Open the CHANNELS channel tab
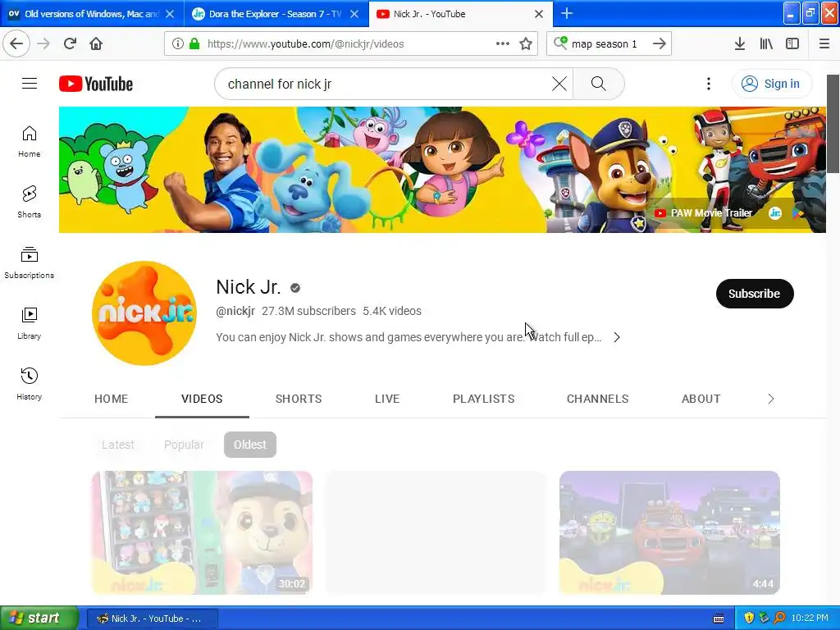Image resolution: width=840 pixels, height=630 pixels. pos(597,399)
